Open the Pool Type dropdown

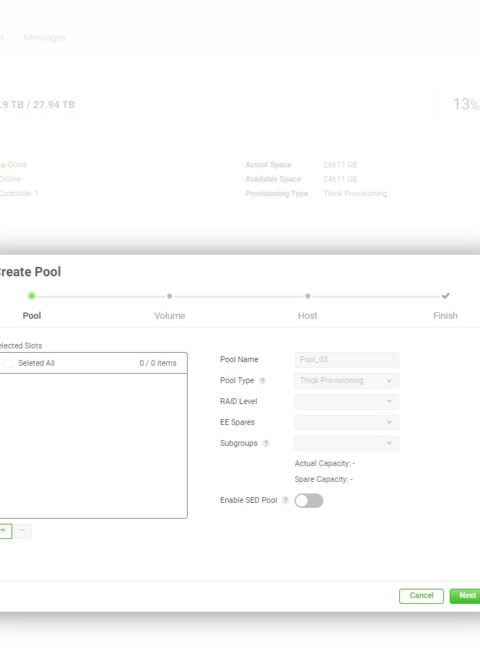click(347, 381)
